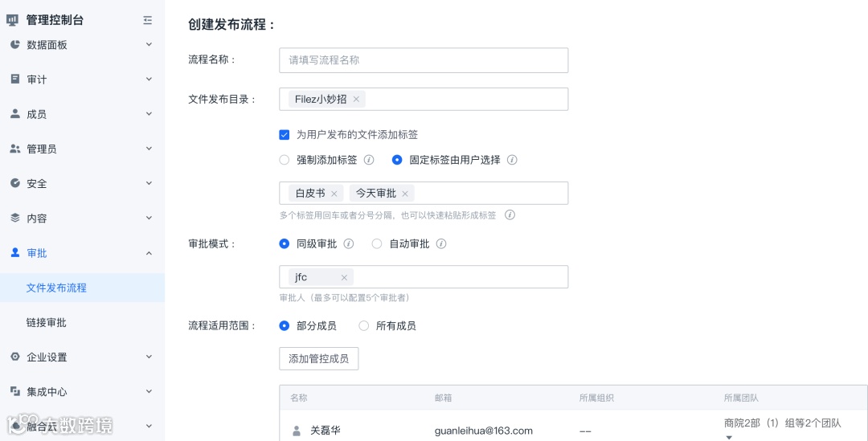868x441 pixels.
Task: Click the info icon beside 固定标签由用户选择
Action: coord(512,160)
